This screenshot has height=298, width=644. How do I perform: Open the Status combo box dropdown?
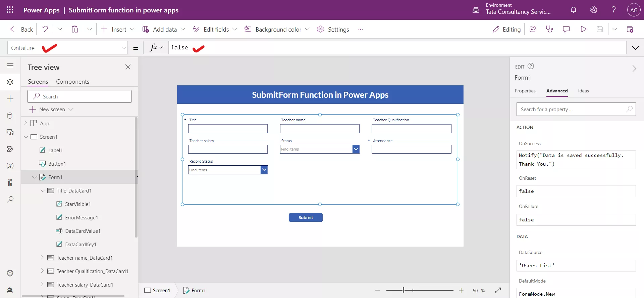tap(356, 149)
